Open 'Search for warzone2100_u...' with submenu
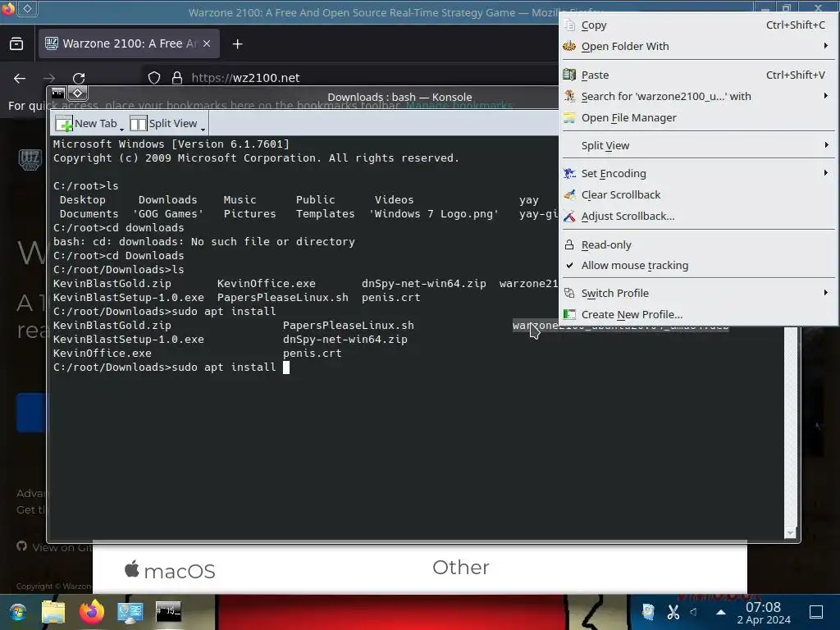This screenshot has width=840, height=630. click(x=698, y=97)
